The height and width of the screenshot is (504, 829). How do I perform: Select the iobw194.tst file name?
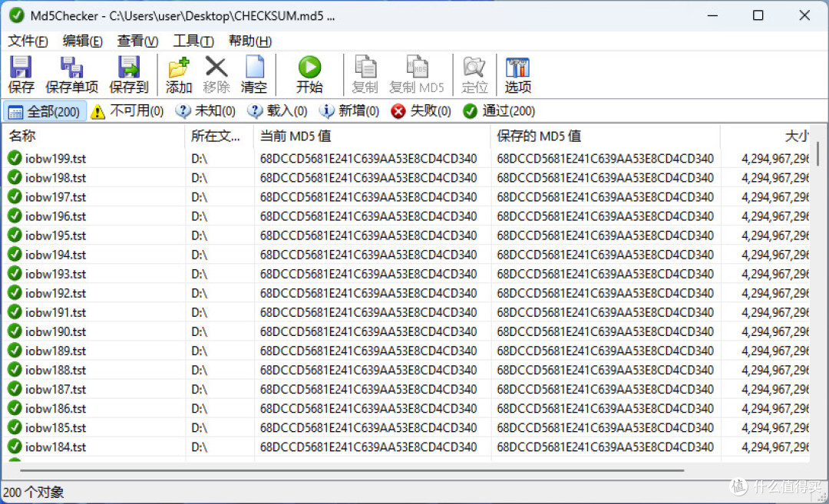click(x=55, y=254)
